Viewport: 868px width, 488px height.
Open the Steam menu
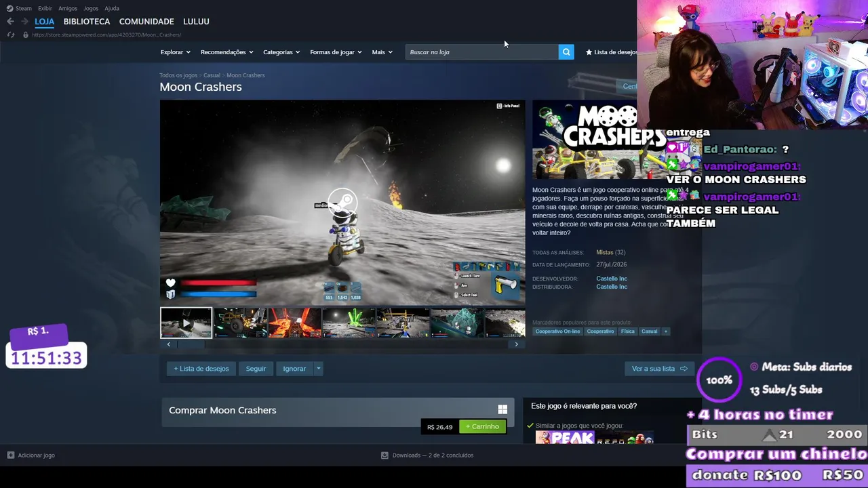24,8
